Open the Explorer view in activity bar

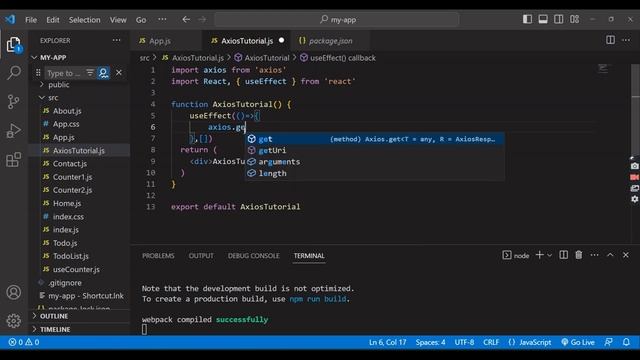(x=13, y=44)
